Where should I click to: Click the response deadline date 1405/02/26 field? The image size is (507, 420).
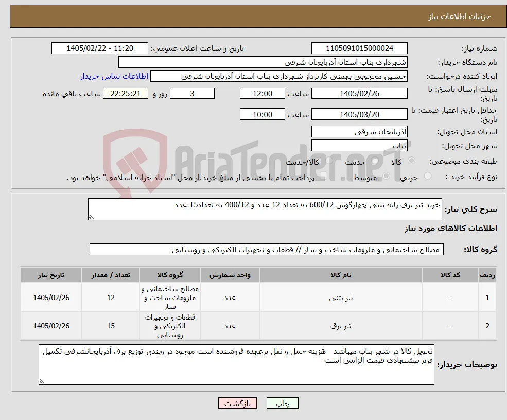(x=359, y=94)
